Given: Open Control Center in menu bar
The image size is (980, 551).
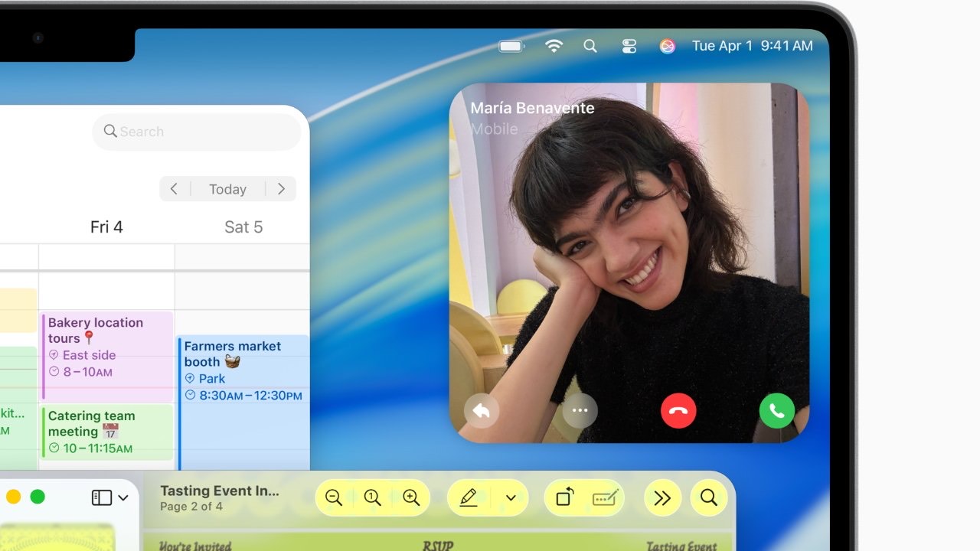Looking at the screenshot, I should [629, 46].
